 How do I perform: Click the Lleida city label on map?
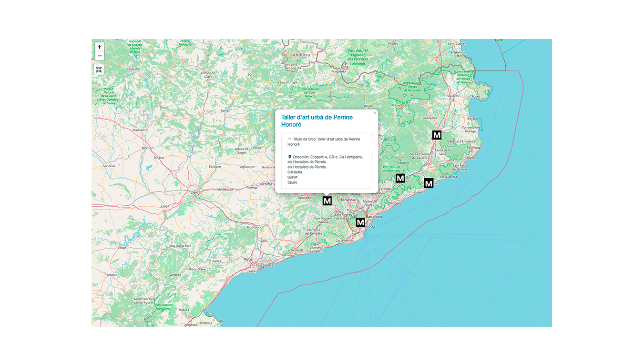pyautogui.click(x=195, y=192)
